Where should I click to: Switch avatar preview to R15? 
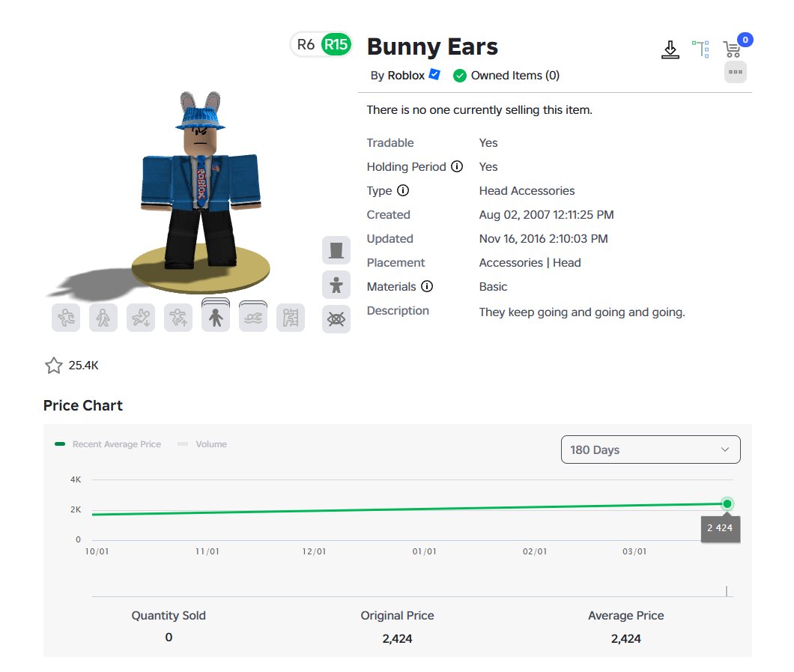336,44
